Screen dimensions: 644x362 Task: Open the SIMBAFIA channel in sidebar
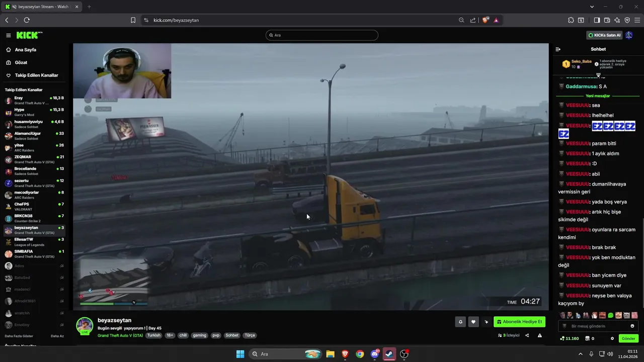click(34, 254)
